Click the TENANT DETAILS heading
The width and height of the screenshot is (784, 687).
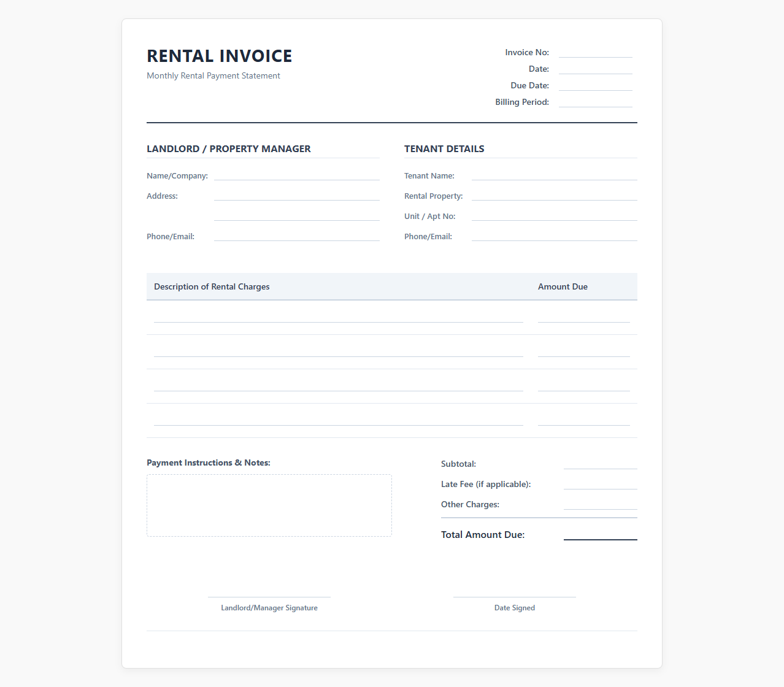click(444, 148)
